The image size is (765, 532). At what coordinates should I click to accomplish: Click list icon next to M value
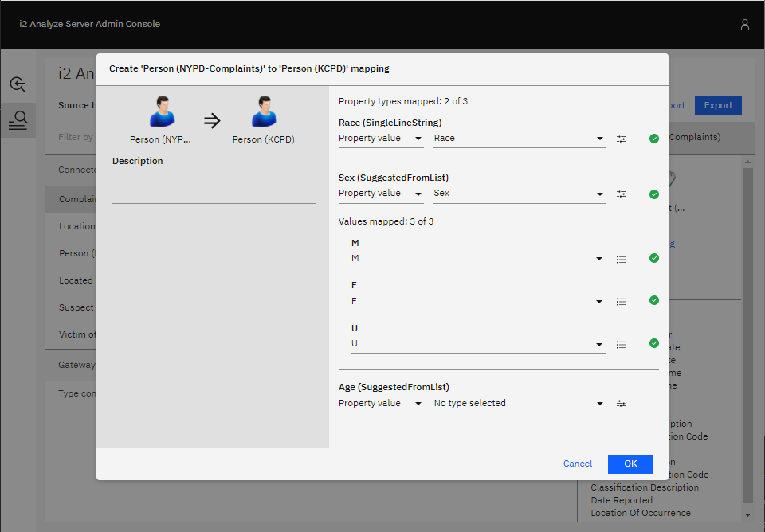[x=622, y=259]
